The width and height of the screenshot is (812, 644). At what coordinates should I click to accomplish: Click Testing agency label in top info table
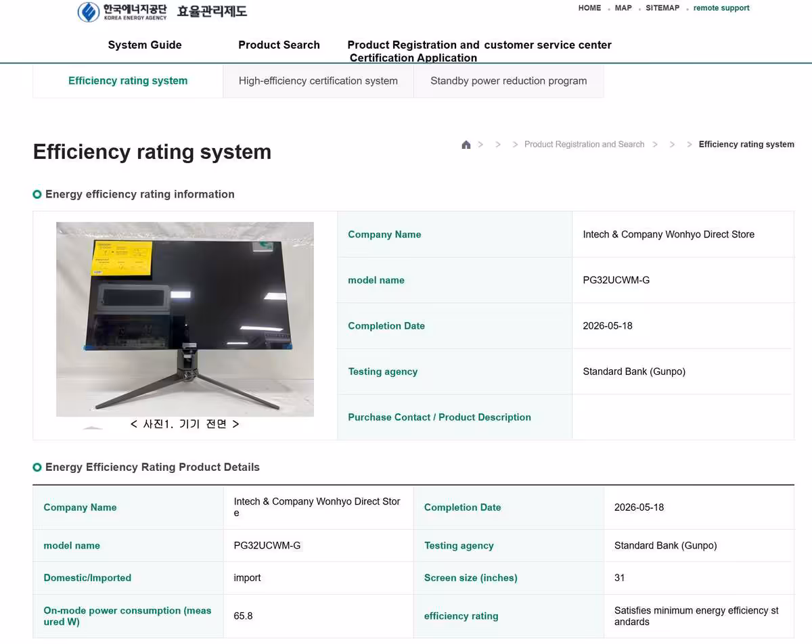(382, 371)
